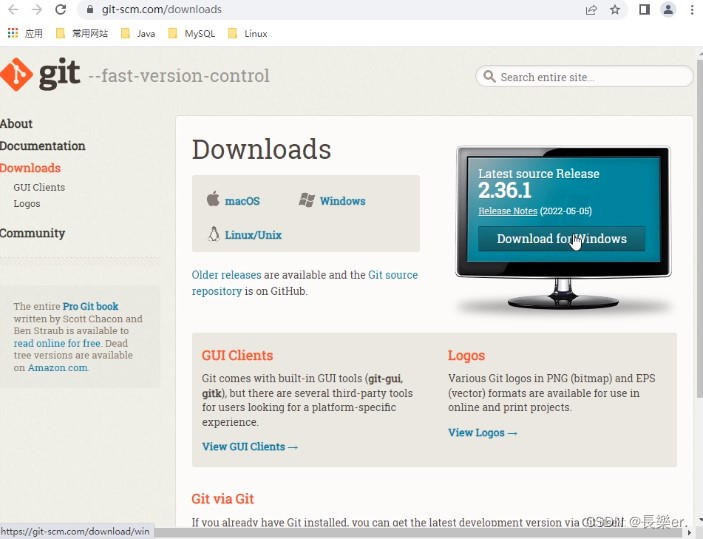Click the vertical page scrollbar
The width and height of the screenshot is (703, 539).
(x=700, y=229)
